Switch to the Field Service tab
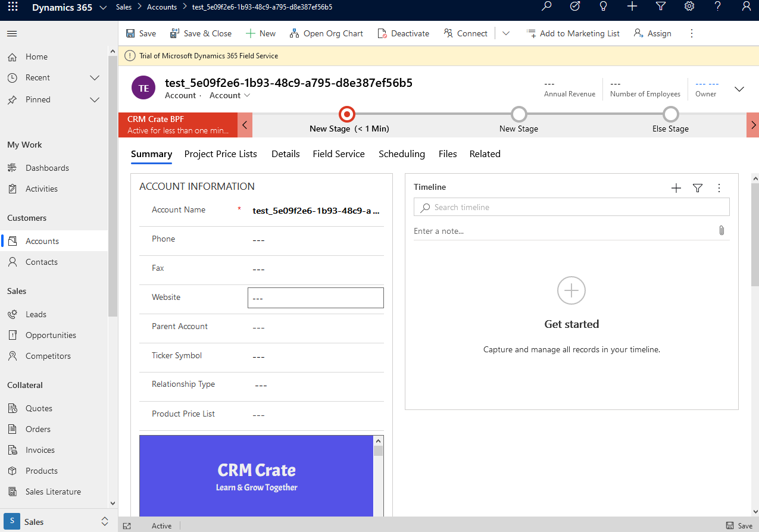Viewport: 759px width, 532px height. [x=338, y=154]
